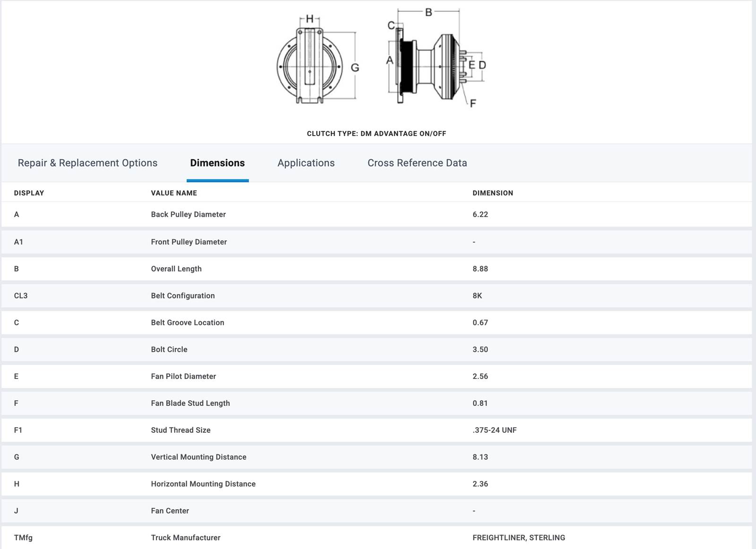The width and height of the screenshot is (756, 549).
Task: Click the FREIGHTLINER, STERLING manufacturer value
Action: pos(518,538)
